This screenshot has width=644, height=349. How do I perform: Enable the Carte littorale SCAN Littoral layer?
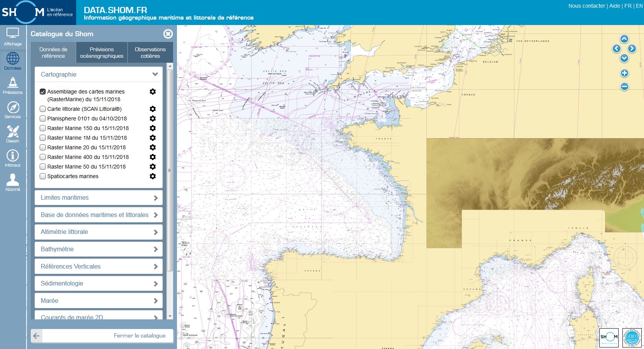coord(43,109)
